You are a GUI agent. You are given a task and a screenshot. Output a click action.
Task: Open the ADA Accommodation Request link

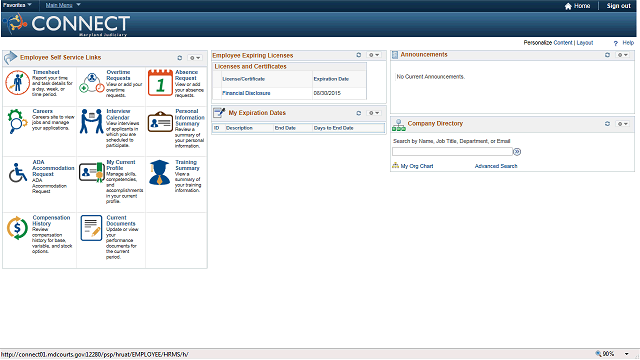[53, 168]
